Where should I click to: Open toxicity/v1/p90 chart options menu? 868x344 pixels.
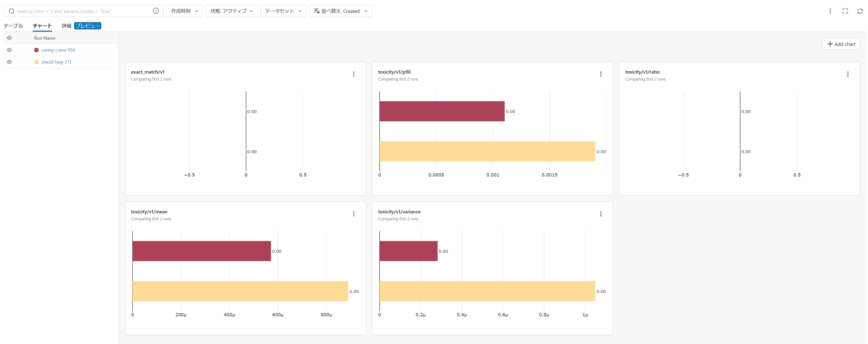click(600, 74)
